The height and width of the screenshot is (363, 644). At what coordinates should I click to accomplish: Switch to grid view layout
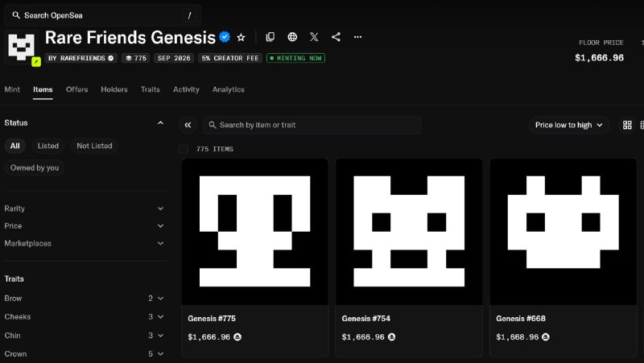[627, 125]
